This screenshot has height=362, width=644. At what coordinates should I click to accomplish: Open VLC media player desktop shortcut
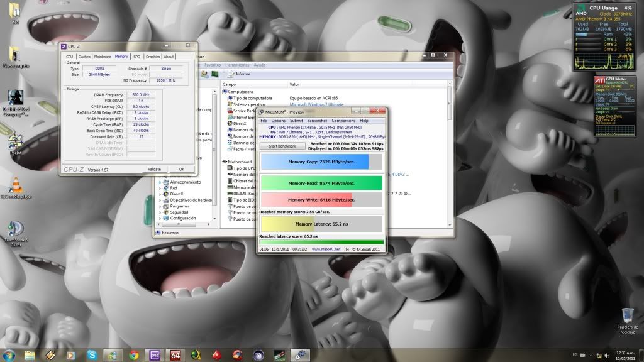16,187
